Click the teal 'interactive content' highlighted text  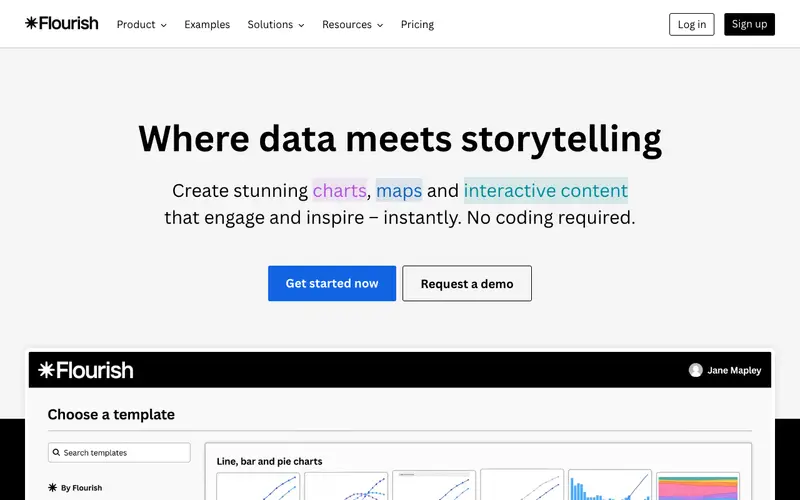click(x=546, y=190)
